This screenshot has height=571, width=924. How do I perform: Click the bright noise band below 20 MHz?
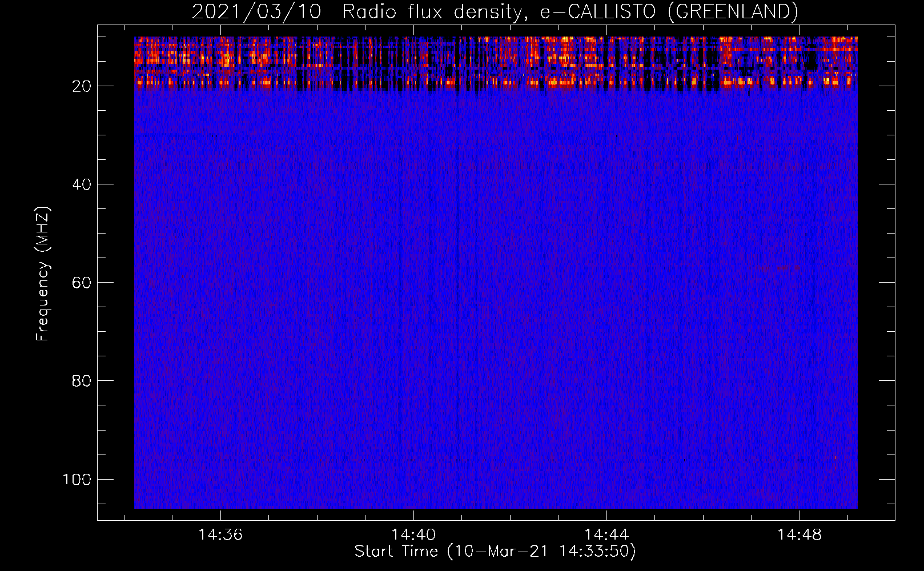pos(496,63)
